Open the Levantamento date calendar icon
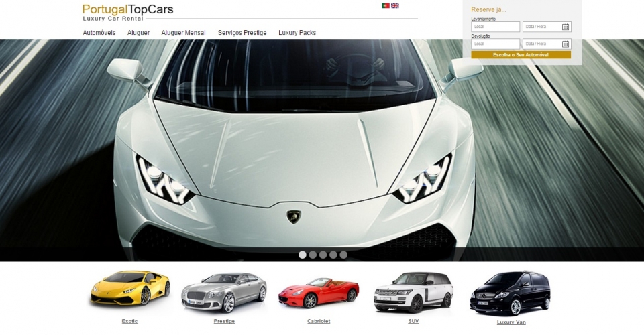Image resolution: width=644 pixels, height=335 pixels. point(565,27)
